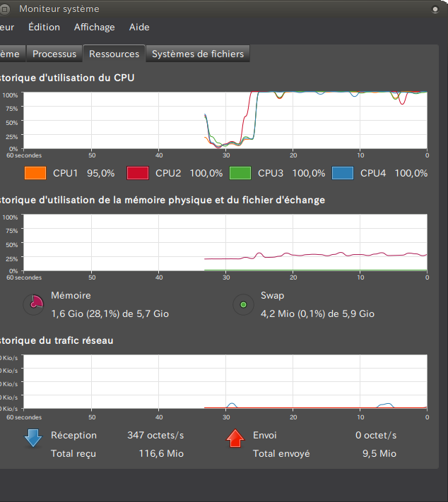This screenshot has width=448, height=502.
Task: Change the red CPU2 color swatch
Action: click(x=138, y=173)
